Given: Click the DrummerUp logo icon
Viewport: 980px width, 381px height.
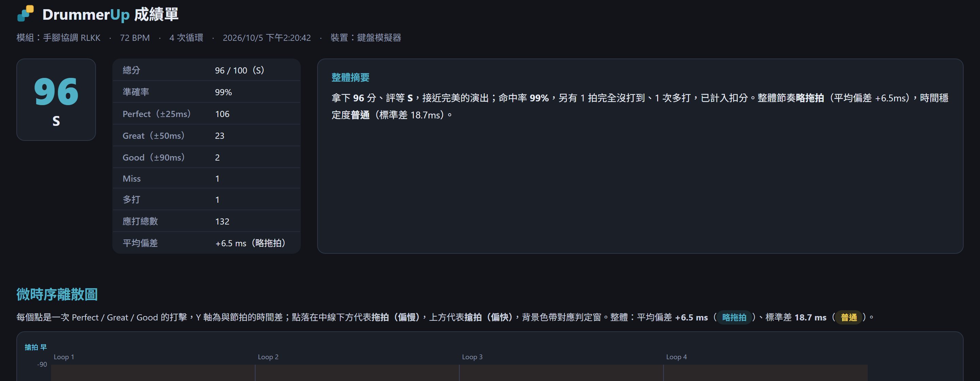Looking at the screenshot, I should pos(26,13).
